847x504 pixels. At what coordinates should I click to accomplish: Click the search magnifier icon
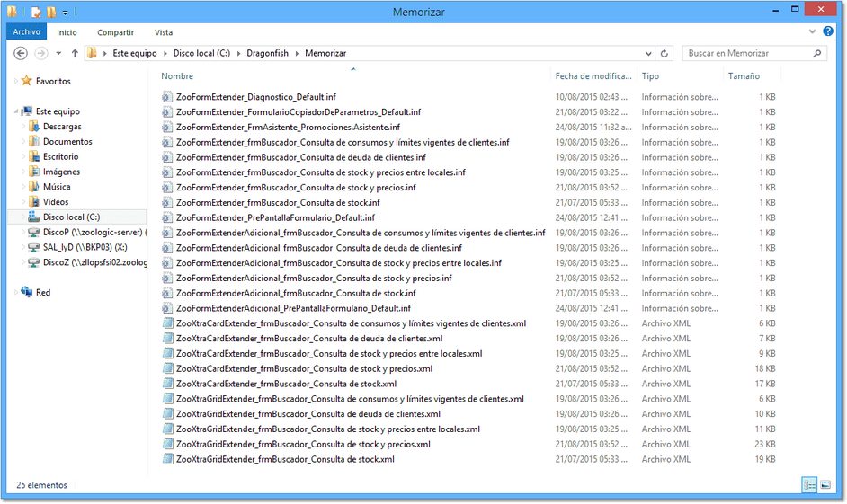tap(817, 54)
